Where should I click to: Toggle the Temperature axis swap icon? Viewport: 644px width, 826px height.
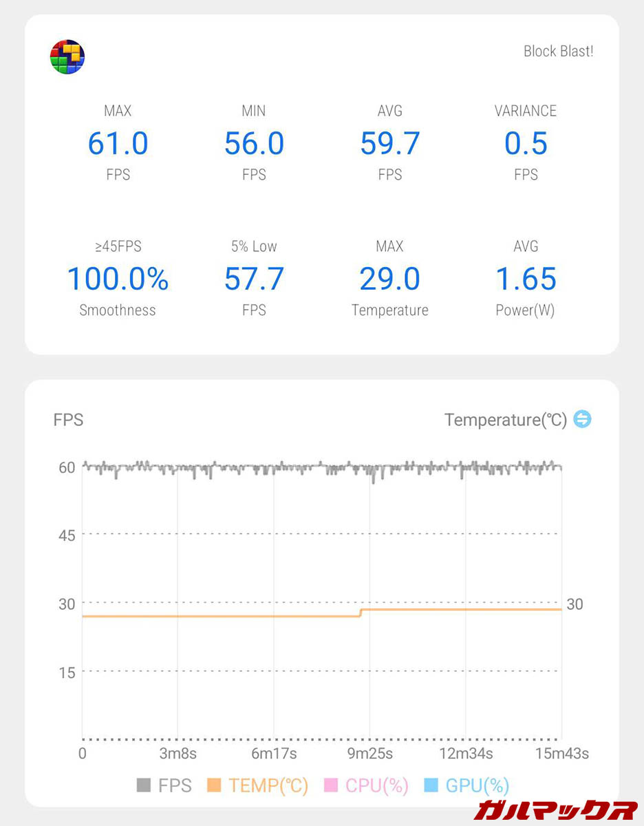[x=582, y=419]
